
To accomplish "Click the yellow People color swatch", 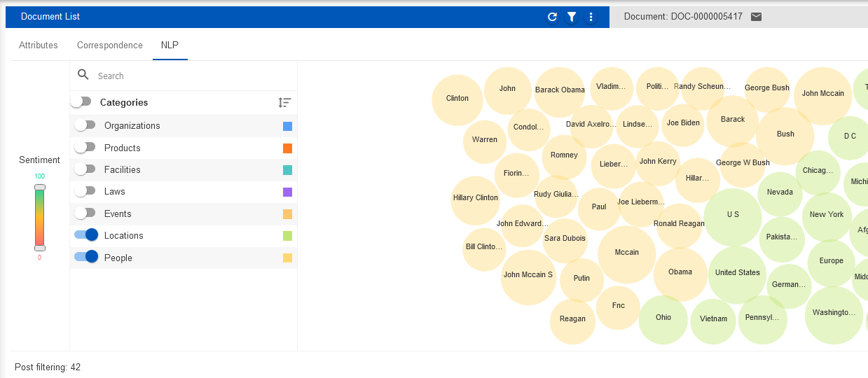I will [287, 258].
